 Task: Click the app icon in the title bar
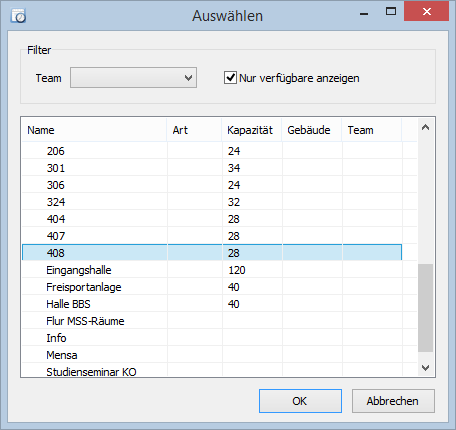point(18,16)
